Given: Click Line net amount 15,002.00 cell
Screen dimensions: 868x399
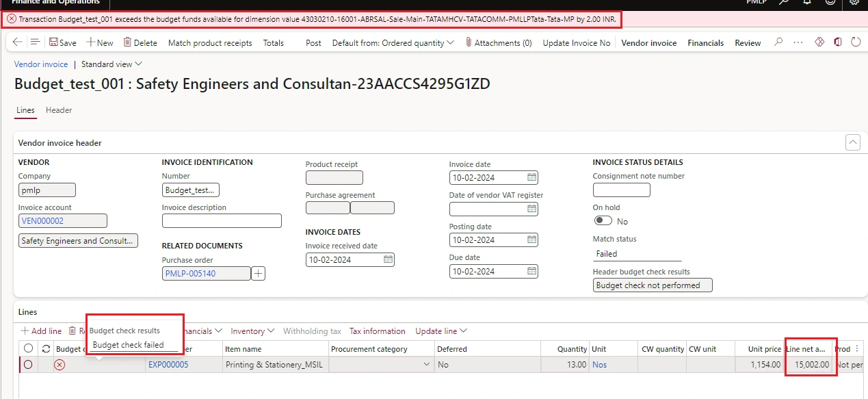Looking at the screenshot, I should click(808, 365).
